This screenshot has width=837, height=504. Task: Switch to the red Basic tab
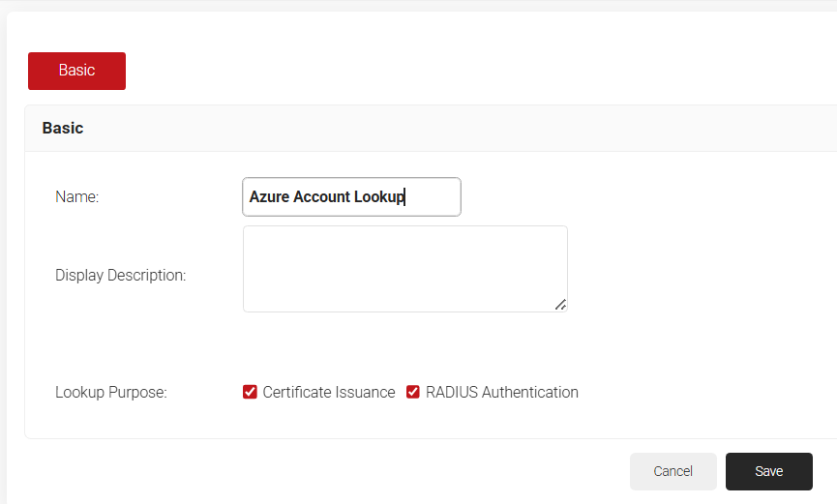[76, 71]
